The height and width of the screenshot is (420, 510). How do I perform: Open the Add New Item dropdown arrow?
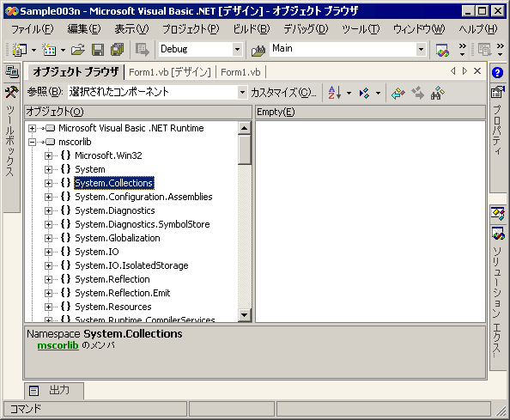(x=63, y=50)
